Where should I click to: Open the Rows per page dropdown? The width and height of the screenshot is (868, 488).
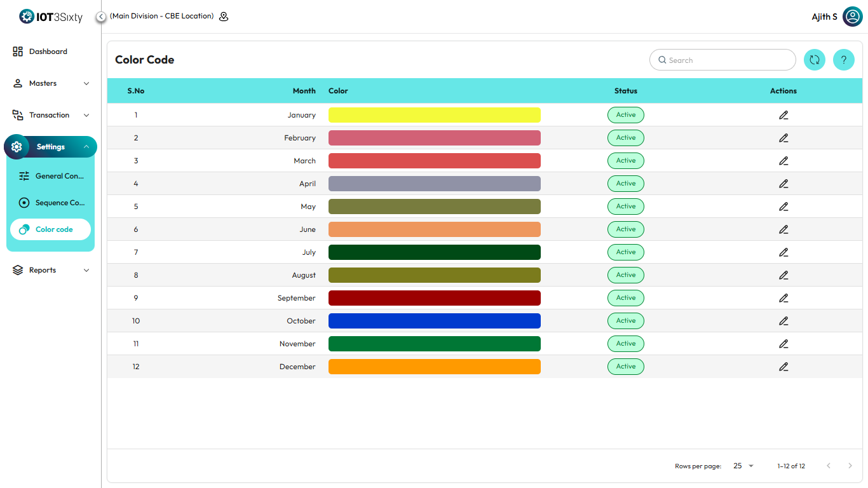[743, 466]
